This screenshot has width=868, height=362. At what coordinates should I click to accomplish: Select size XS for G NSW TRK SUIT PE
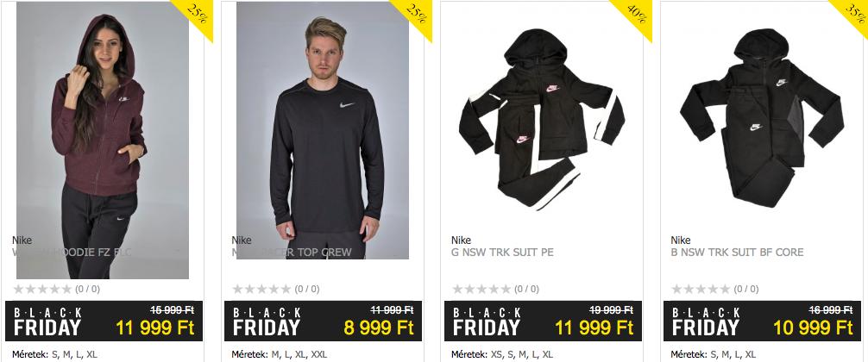[497, 354]
